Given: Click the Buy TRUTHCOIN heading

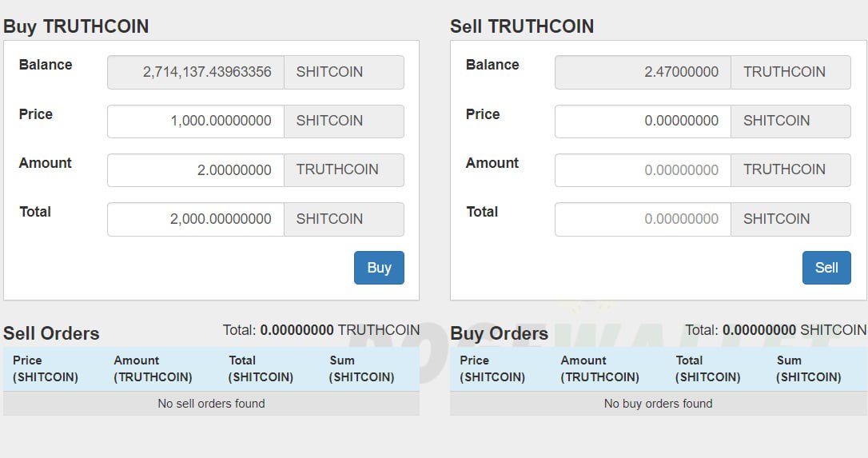Looking at the screenshot, I should point(76,26).
